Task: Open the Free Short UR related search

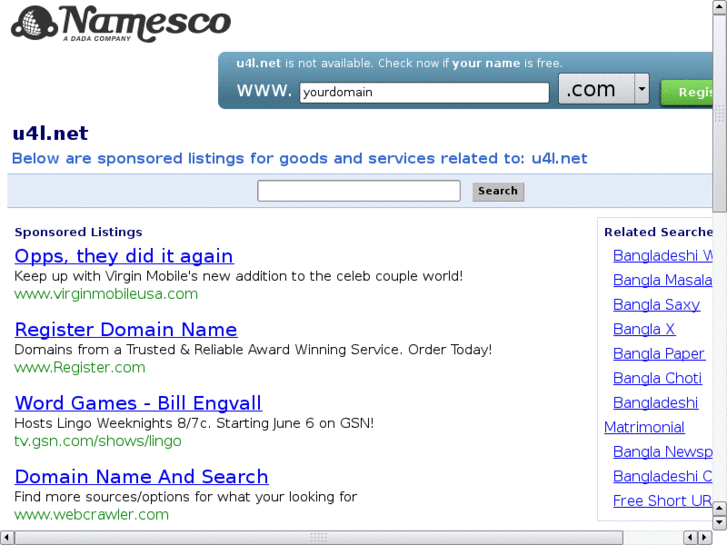Action: (663, 501)
